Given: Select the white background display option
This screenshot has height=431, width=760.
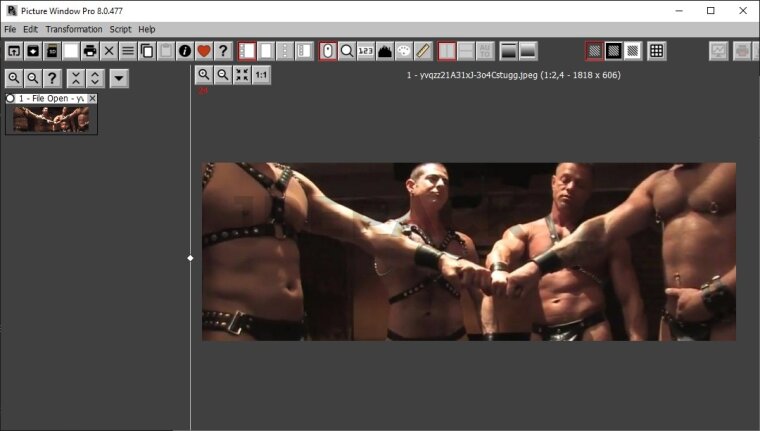Looking at the screenshot, I should coord(633,51).
